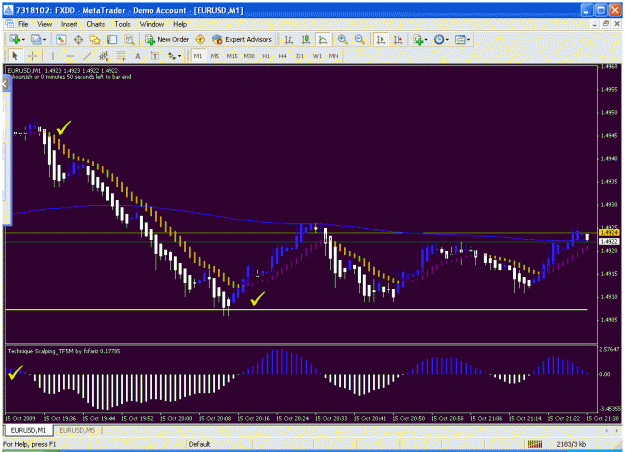Toggle the Expert Advisors button
The width and height of the screenshot is (625, 452).
point(242,39)
